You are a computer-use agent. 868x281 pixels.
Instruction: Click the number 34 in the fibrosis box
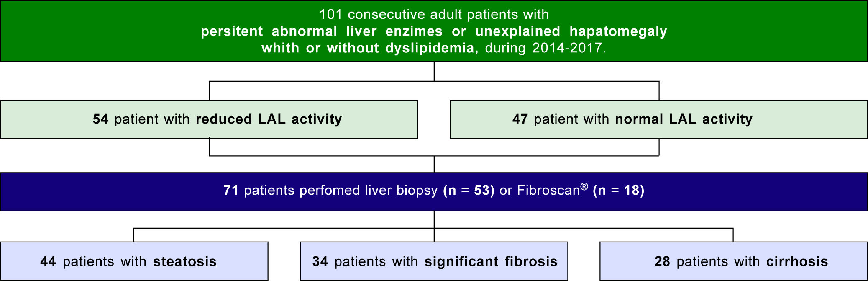[x=320, y=262]
